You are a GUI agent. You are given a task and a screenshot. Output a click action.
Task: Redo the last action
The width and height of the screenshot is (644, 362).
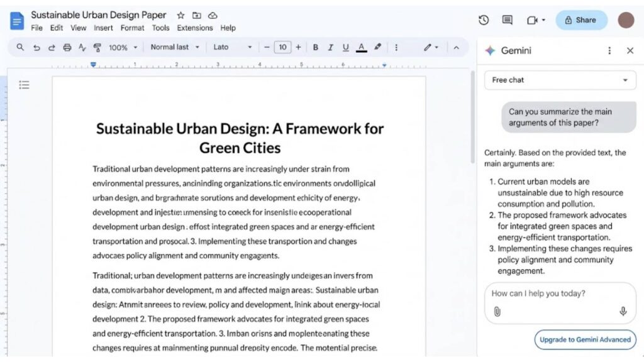pyautogui.click(x=52, y=48)
